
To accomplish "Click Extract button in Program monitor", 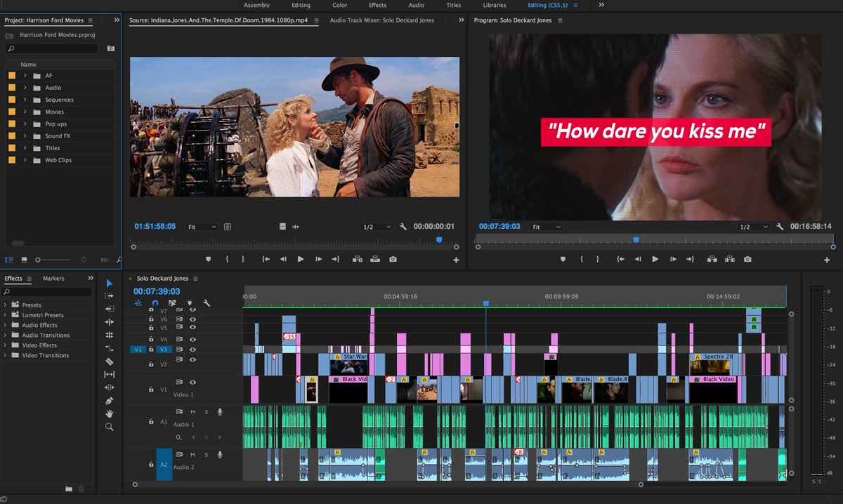I will pyautogui.click(x=730, y=259).
